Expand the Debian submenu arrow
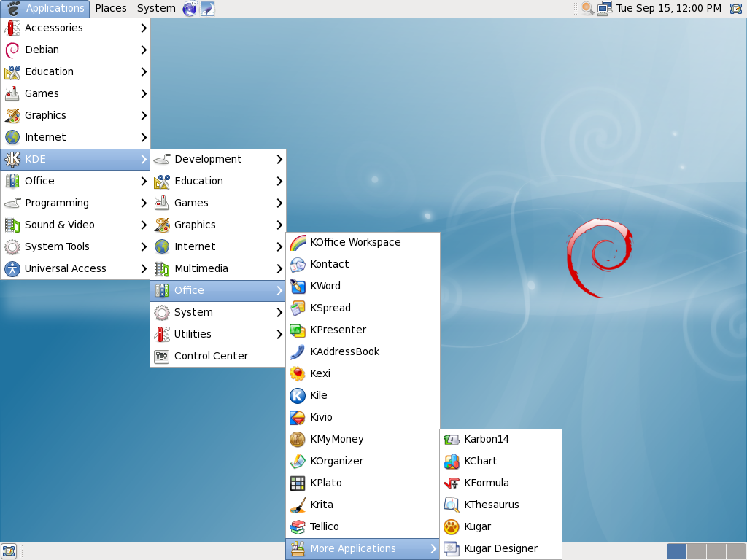This screenshot has height=560, width=747. (x=144, y=50)
